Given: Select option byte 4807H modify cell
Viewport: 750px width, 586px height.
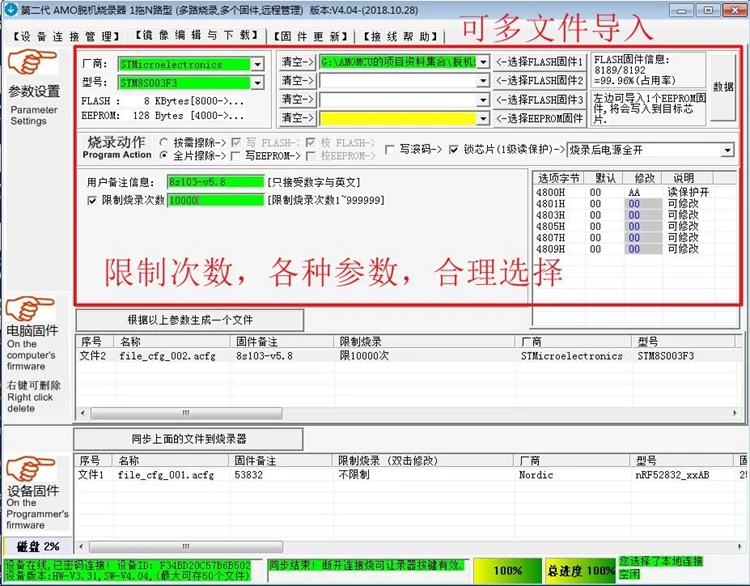Looking at the screenshot, I should pos(643,238).
